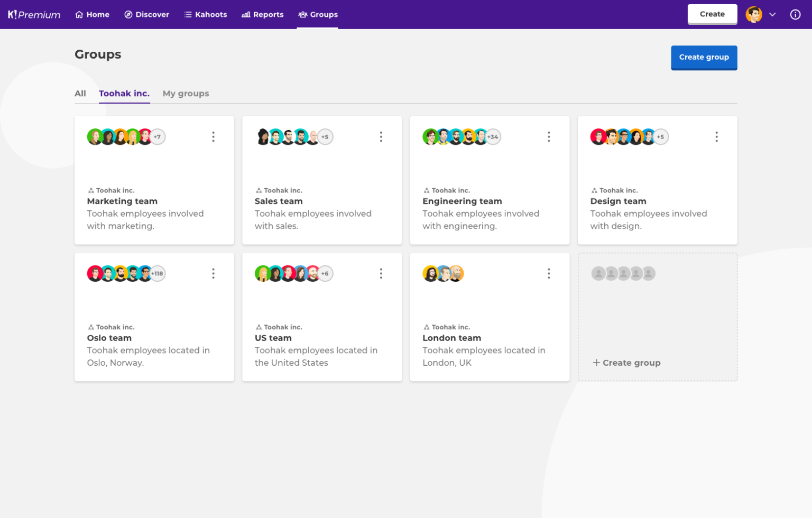Click the Discover compass icon

click(127, 14)
